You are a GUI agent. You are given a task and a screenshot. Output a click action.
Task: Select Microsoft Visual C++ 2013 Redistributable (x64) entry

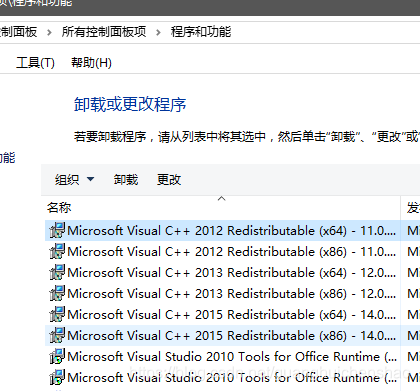point(222,272)
